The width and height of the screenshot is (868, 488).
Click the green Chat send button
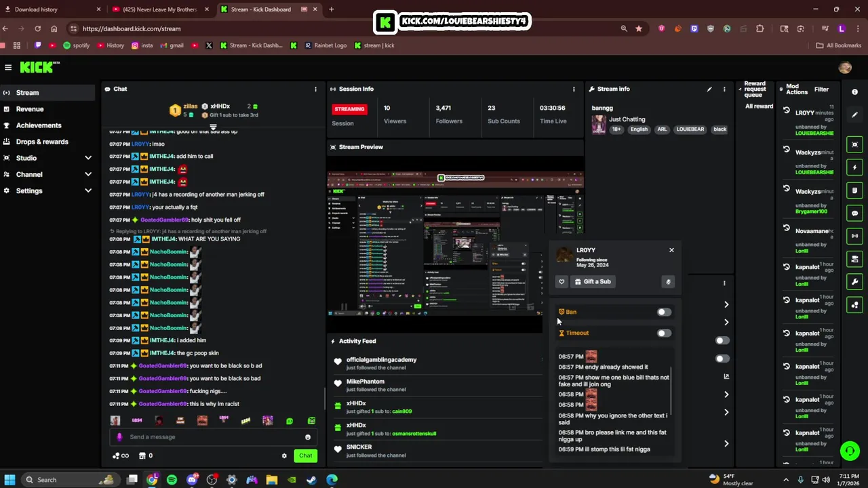click(306, 455)
